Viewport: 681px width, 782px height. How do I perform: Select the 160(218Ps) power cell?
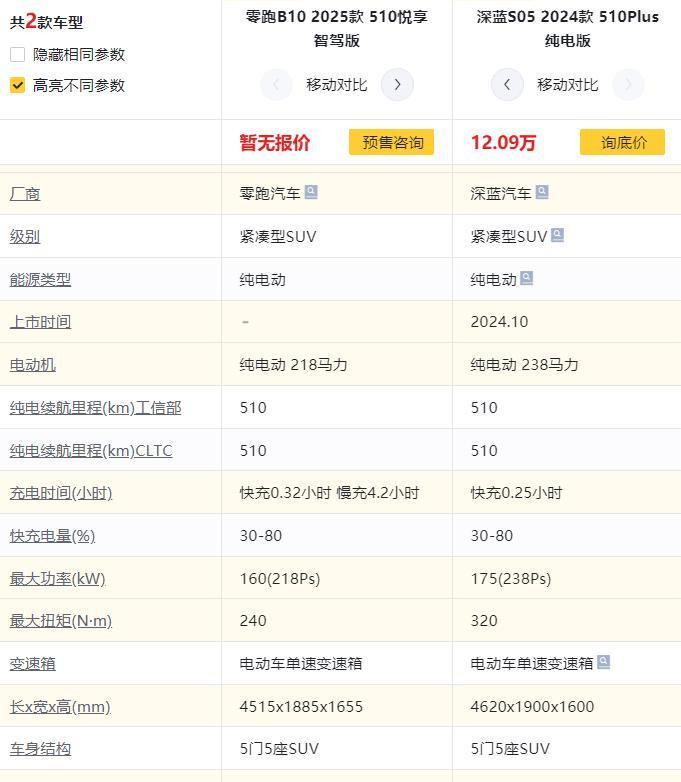[280, 579]
